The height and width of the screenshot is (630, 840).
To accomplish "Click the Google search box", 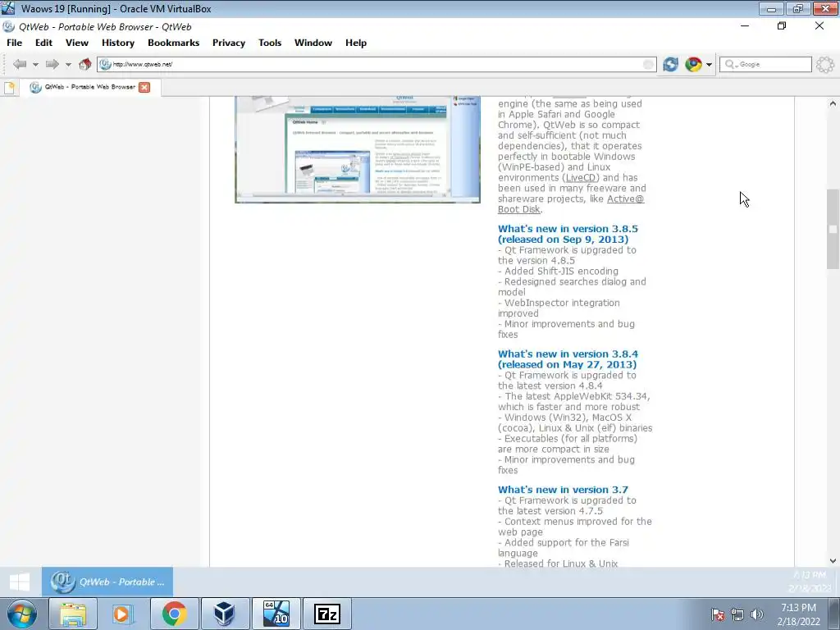I will click(x=765, y=64).
